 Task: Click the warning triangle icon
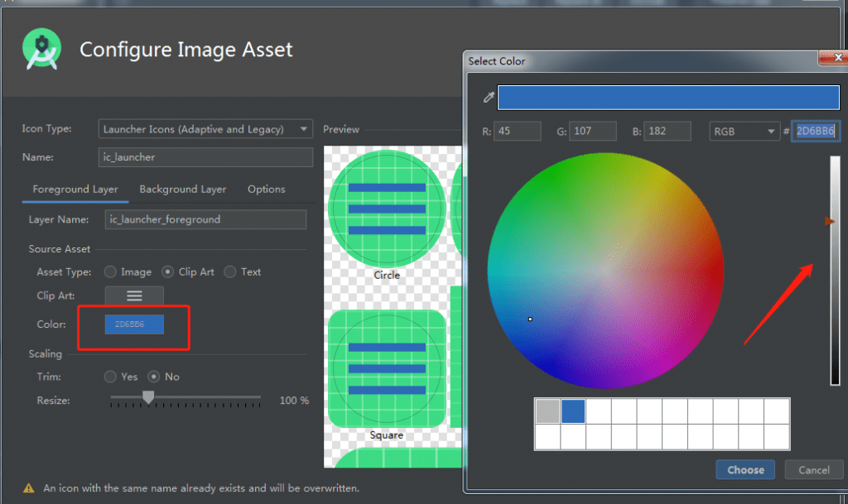[29, 488]
